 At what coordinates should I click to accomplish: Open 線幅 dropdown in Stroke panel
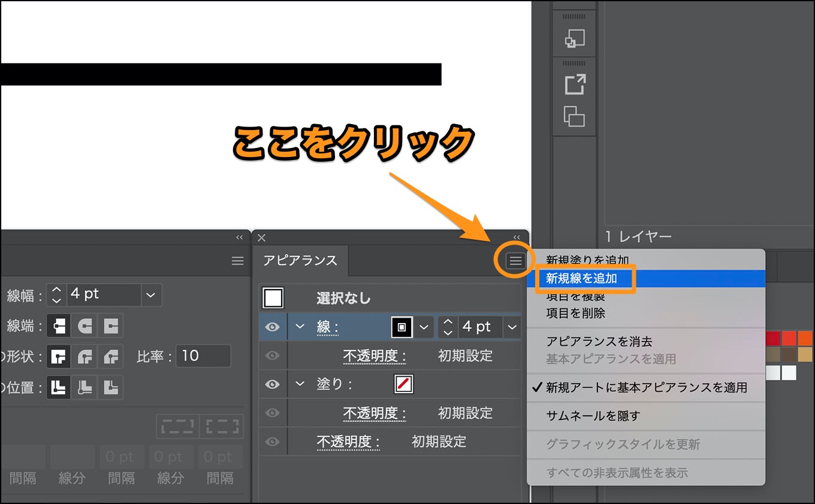[x=150, y=294]
